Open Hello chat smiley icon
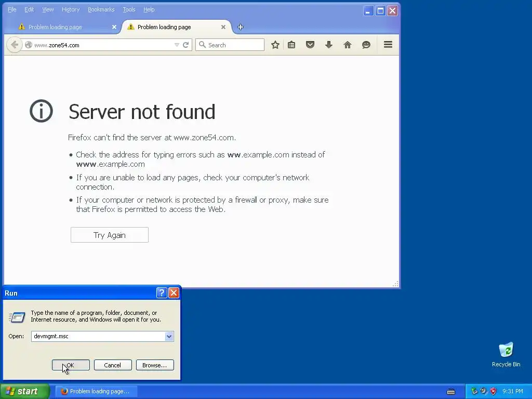The image size is (532, 399). pyautogui.click(x=366, y=45)
